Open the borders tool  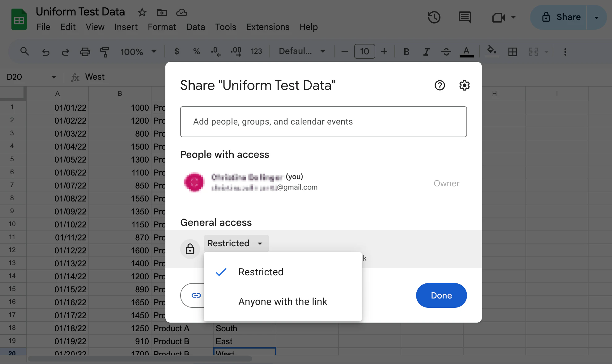point(512,52)
